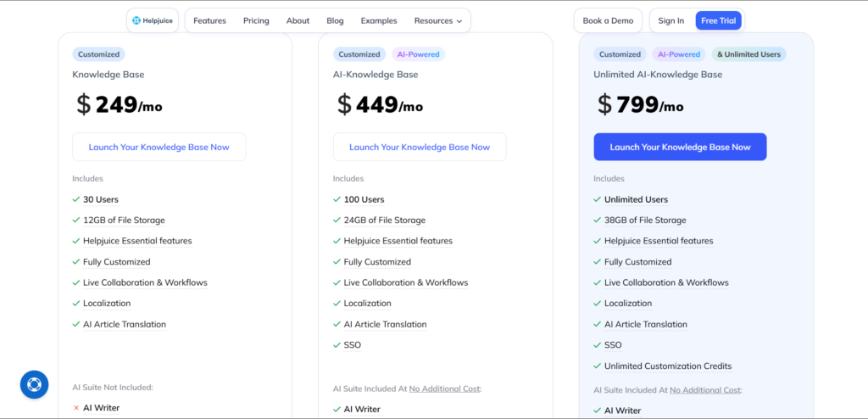Screen dimensions: 868x419
Task: Click AI-Powered badge on AI-Knowledge Base plan
Action: click(x=419, y=54)
